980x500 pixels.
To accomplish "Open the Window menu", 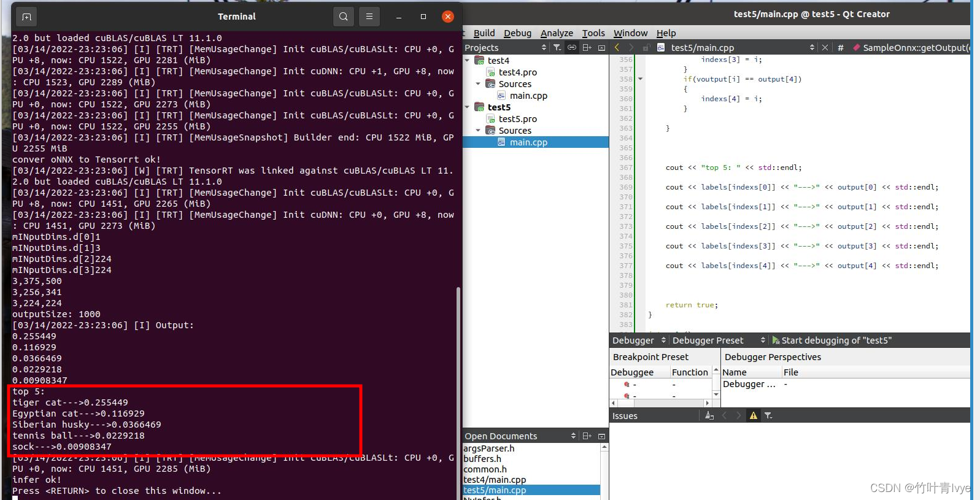I will coord(630,33).
